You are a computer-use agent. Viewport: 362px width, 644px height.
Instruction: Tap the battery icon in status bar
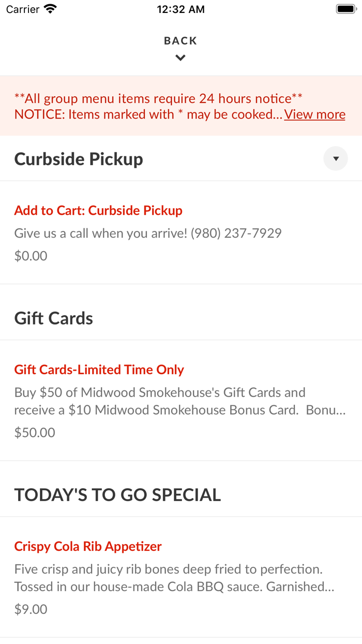click(345, 9)
